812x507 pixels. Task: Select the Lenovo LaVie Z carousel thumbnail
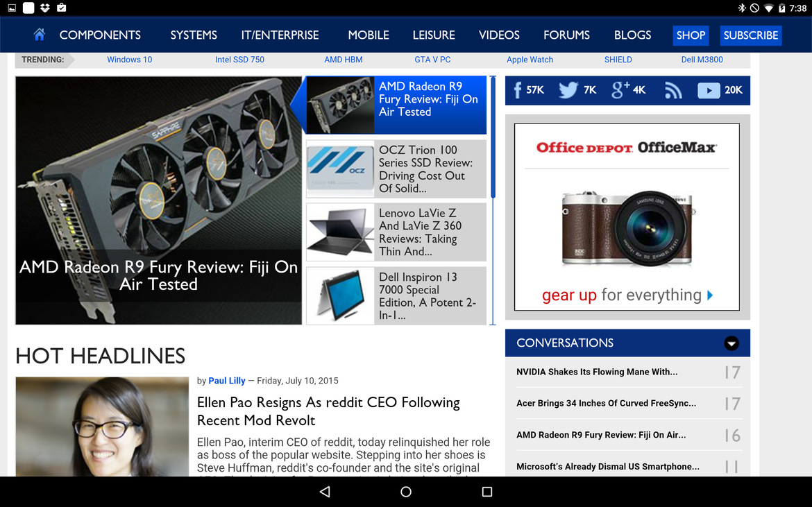340,232
